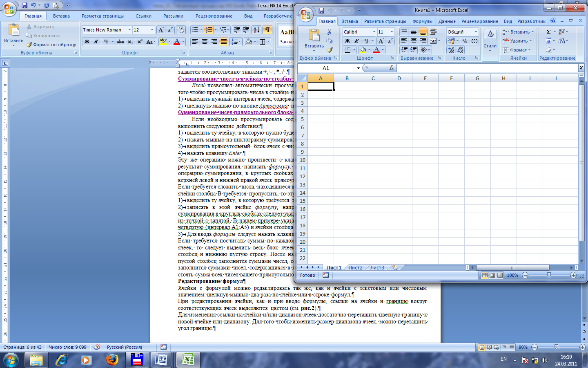Click Excel font color red A

click(376, 50)
